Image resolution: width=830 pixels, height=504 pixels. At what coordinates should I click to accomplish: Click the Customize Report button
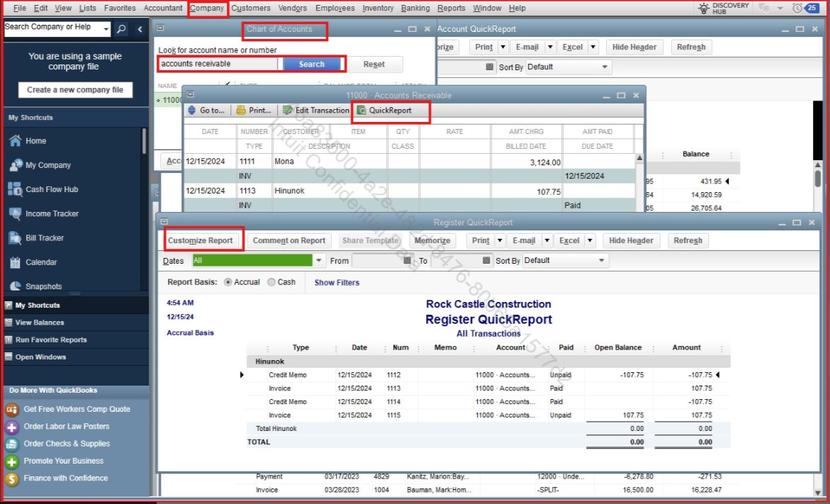coord(200,240)
